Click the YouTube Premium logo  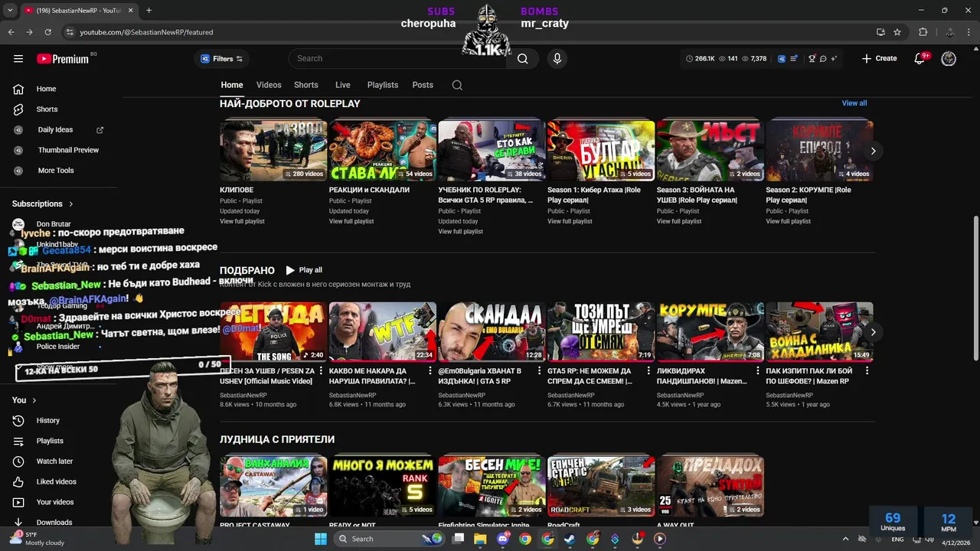coord(63,59)
